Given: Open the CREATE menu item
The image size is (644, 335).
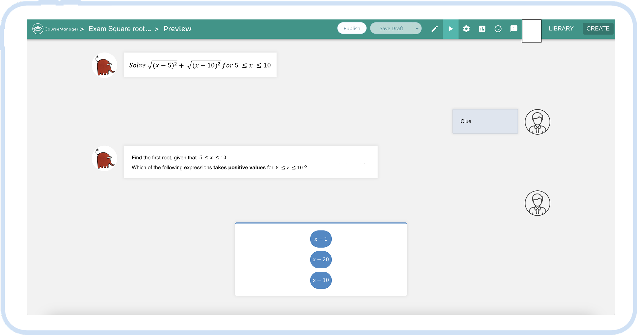Looking at the screenshot, I should (598, 28).
